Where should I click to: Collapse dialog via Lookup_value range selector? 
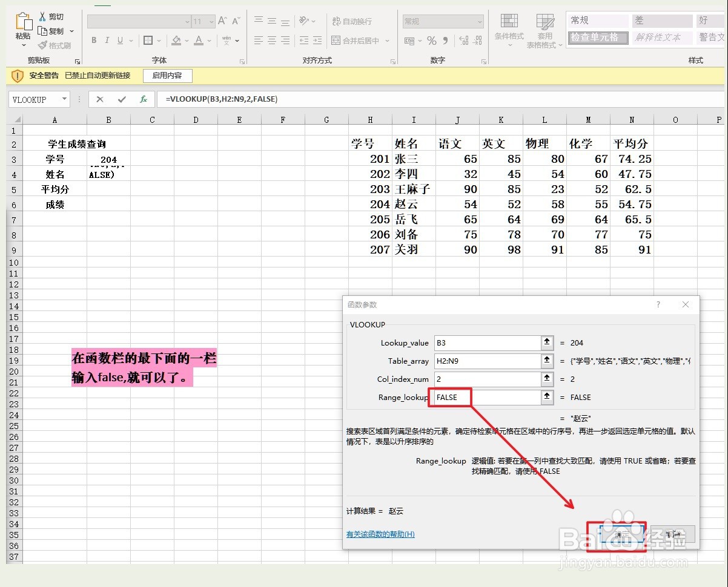coord(547,343)
